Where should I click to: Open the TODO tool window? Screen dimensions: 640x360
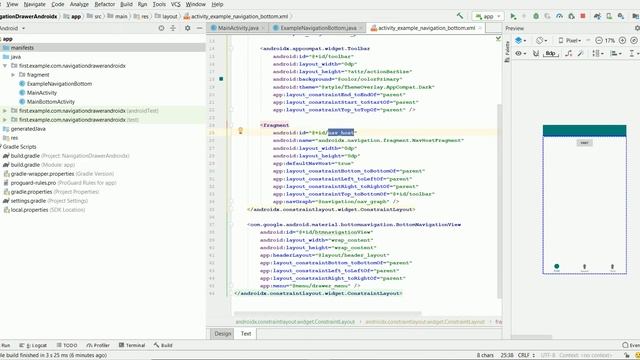pos(67,345)
